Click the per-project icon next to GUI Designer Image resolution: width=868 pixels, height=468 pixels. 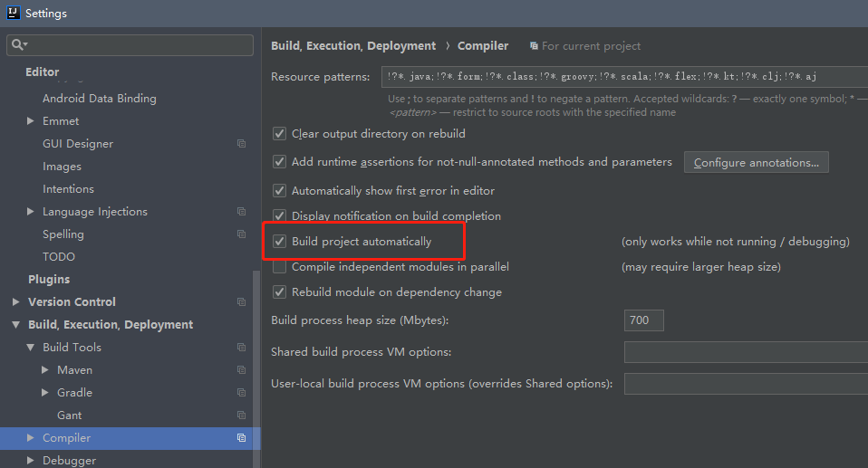click(x=242, y=144)
